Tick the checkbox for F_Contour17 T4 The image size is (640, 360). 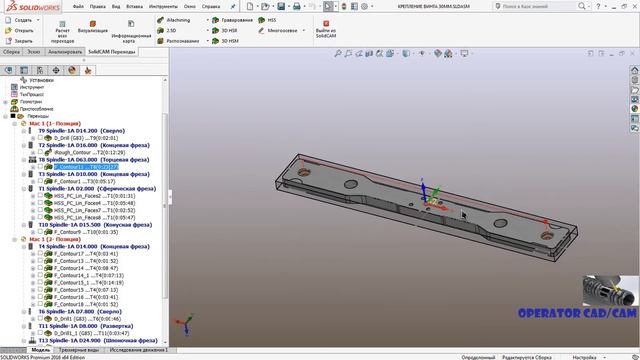point(40,253)
